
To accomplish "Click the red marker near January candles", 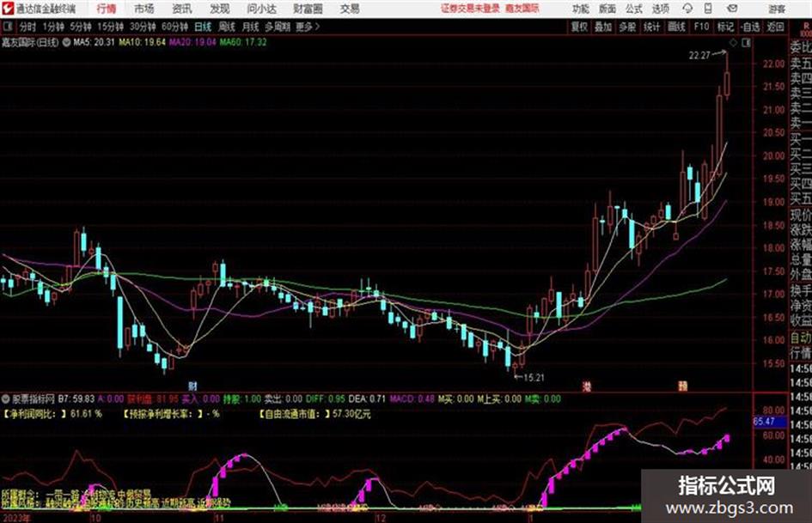I will [x=683, y=386].
